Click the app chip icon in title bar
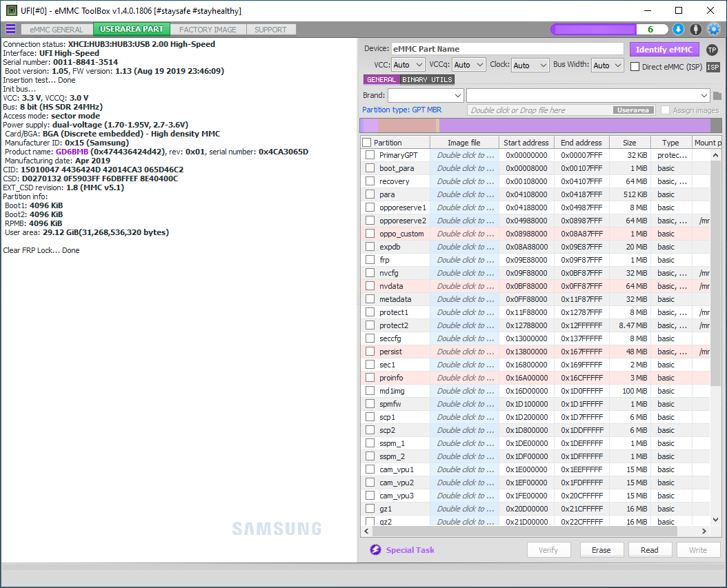 point(12,10)
